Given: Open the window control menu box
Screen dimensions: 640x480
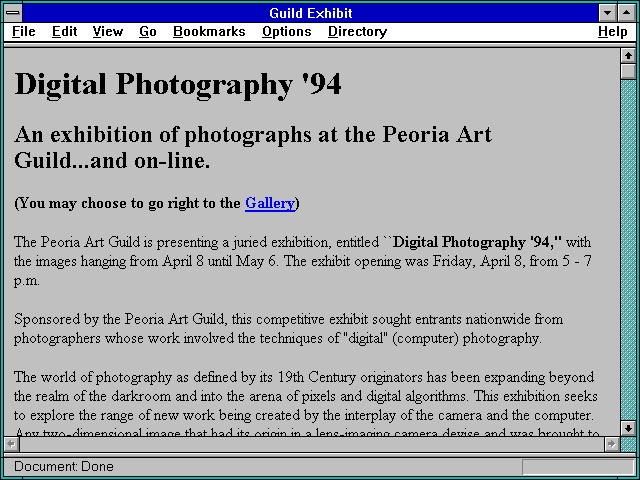Looking at the screenshot, I should [x=13, y=13].
